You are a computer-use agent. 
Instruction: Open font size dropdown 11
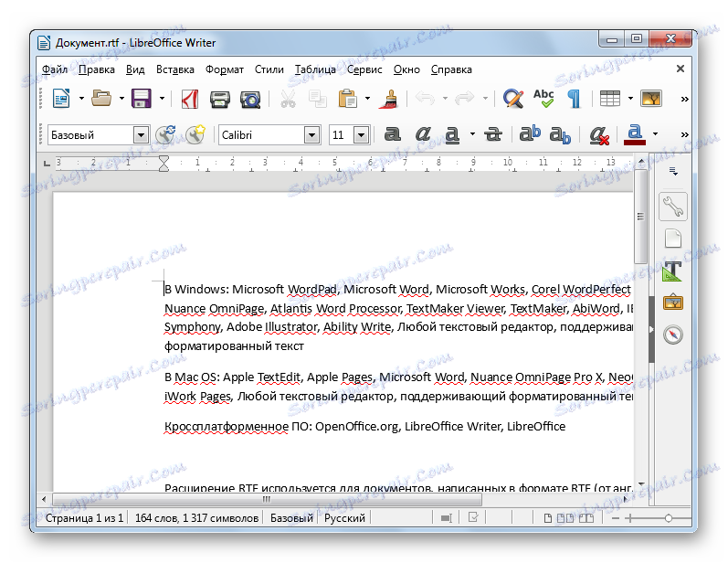(361, 135)
